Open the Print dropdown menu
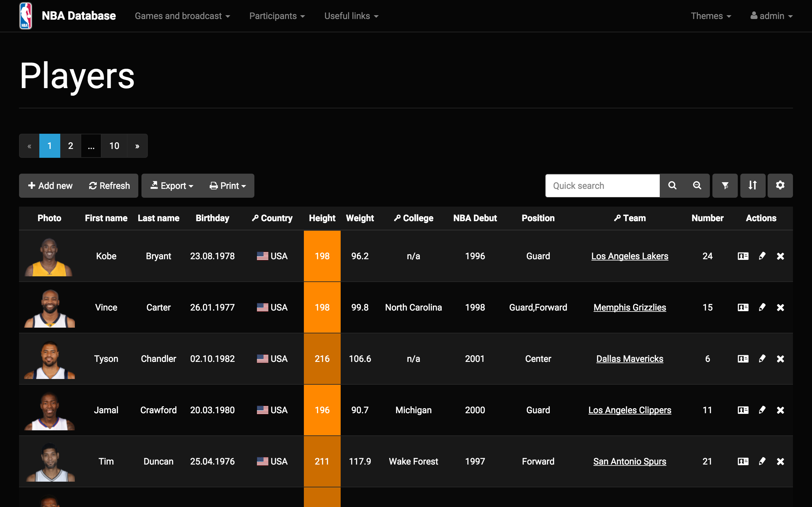Viewport: 812px width, 507px height. (x=227, y=185)
